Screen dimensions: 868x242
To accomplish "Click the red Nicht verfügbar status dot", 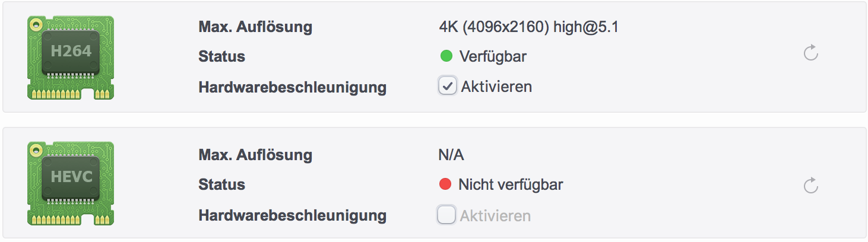I will (445, 184).
